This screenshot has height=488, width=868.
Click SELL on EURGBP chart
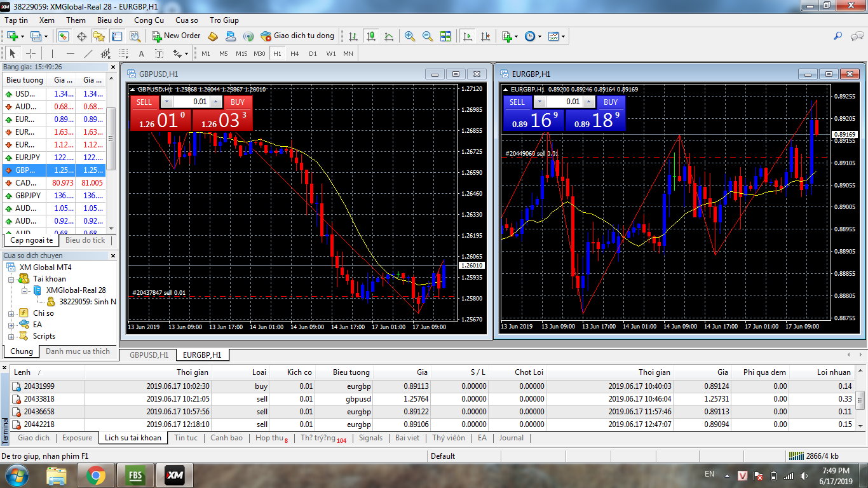(517, 102)
